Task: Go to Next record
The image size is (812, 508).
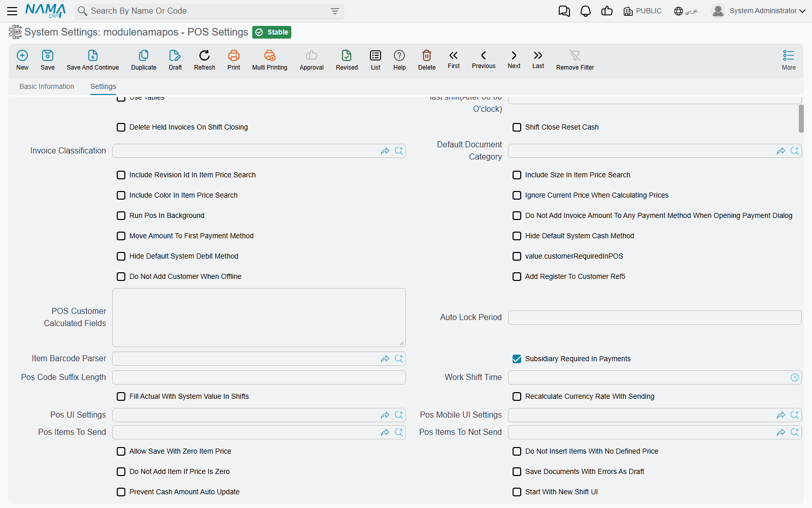Action: point(514,59)
